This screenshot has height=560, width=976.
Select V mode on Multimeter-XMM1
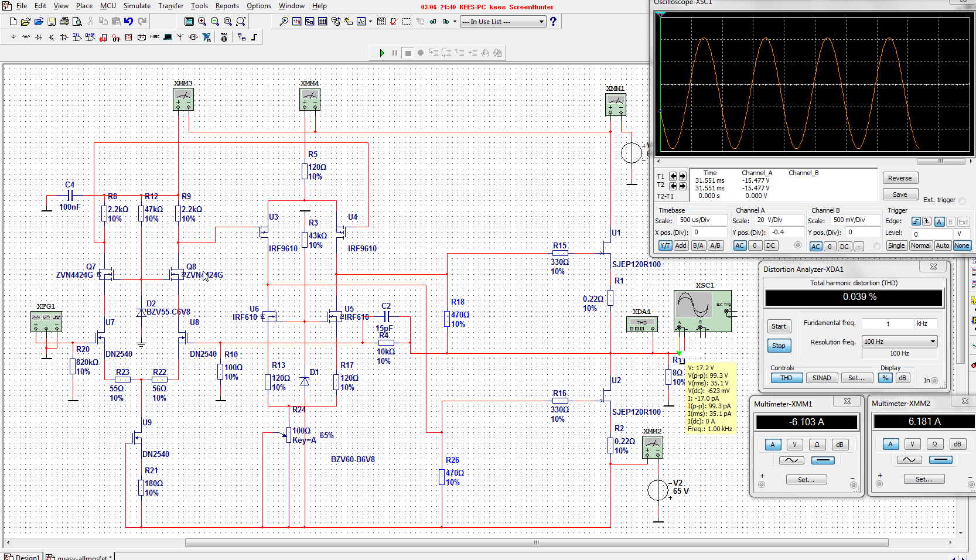(794, 445)
